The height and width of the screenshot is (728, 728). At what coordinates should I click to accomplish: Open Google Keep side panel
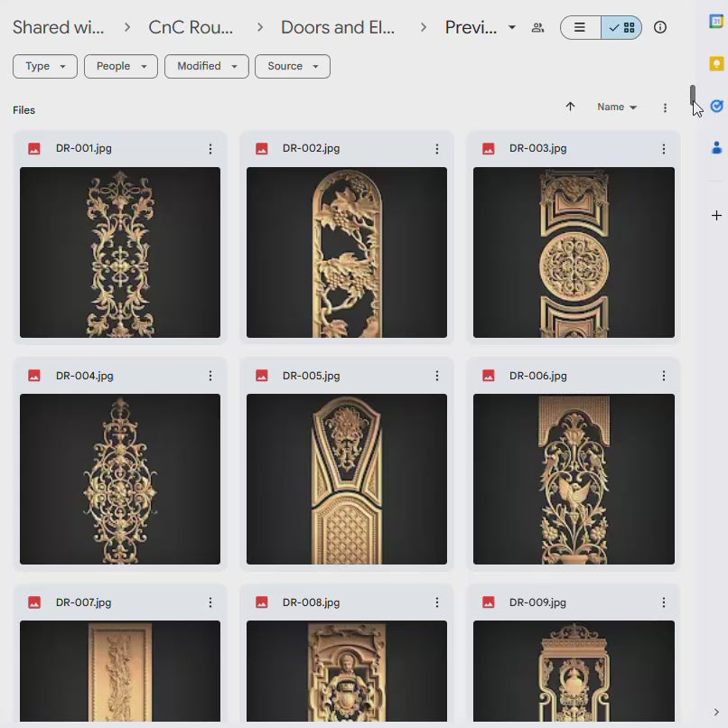[x=716, y=63]
